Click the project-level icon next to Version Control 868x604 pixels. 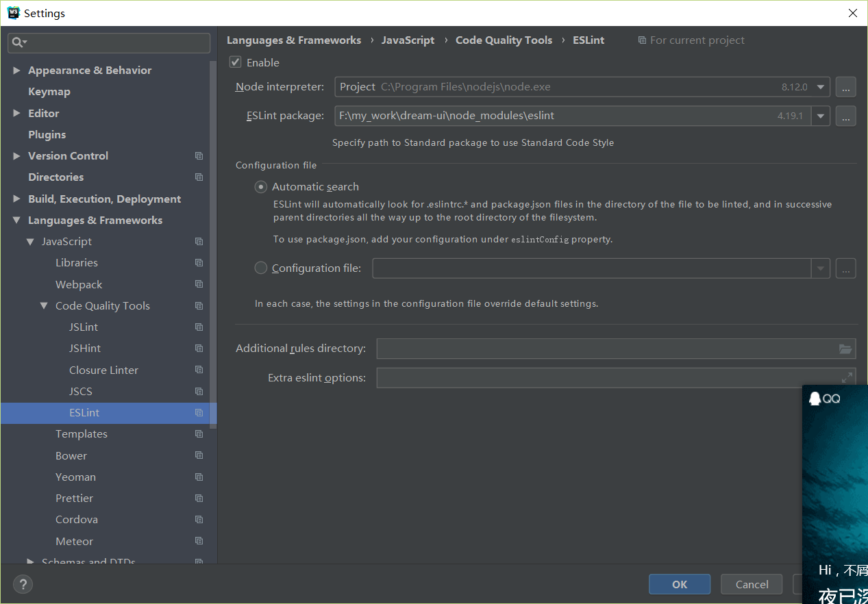(x=199, y=156)
